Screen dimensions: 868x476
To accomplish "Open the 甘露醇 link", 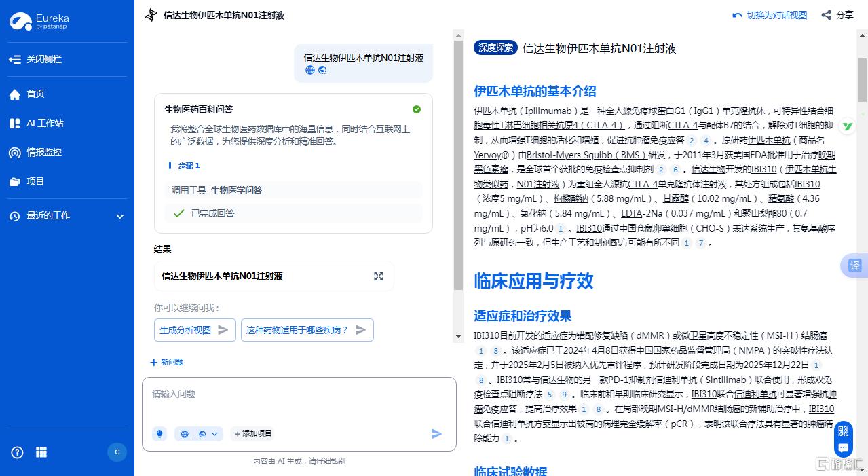I will coord(675,198).
